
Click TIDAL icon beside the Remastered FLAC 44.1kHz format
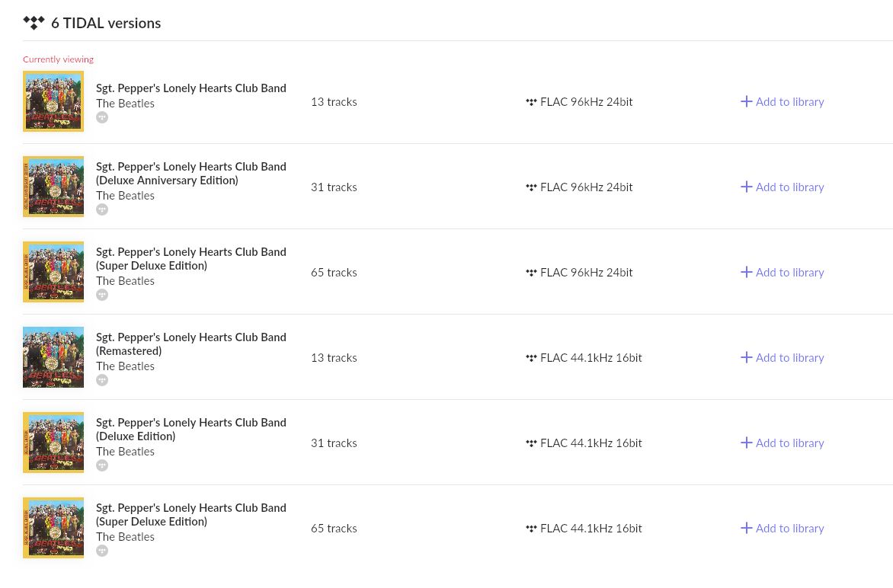pos(531,358)
